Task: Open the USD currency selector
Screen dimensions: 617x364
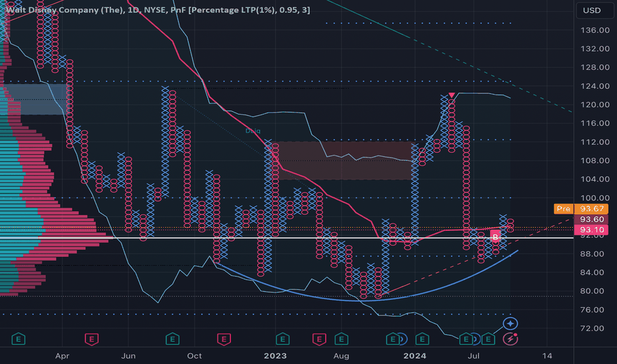Action: [x=594, y=10]
